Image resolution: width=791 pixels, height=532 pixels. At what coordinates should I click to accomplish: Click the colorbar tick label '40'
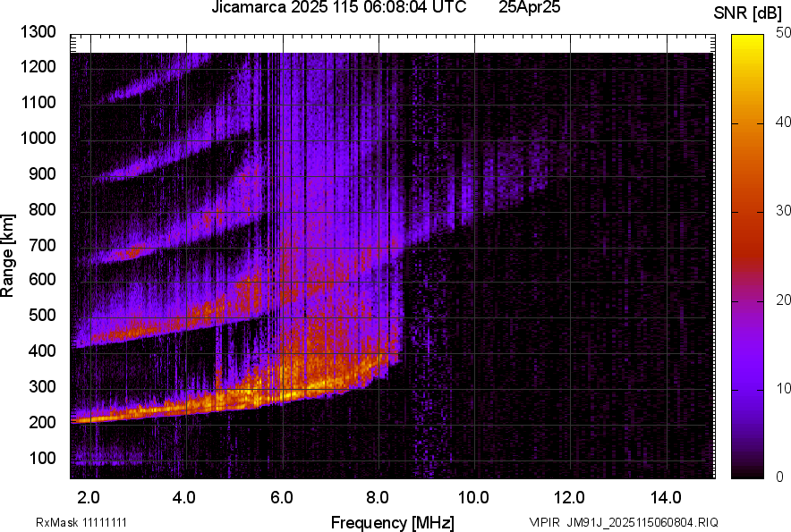tap(783, 122)
